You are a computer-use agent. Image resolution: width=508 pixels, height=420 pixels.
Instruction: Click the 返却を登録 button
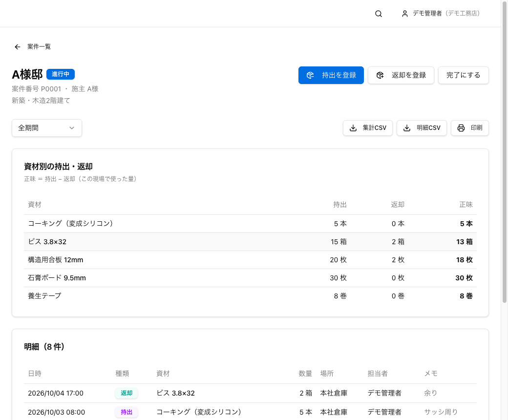pos(401,75)
